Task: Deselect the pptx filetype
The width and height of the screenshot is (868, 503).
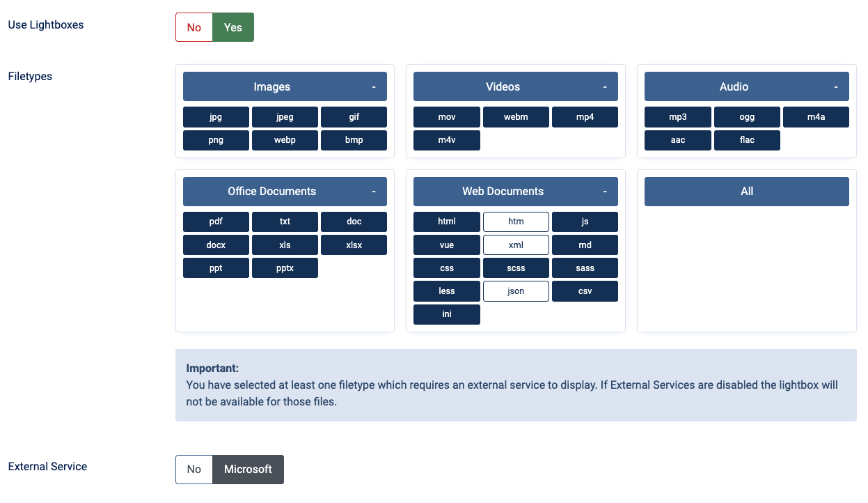Action: pos(285,268)
